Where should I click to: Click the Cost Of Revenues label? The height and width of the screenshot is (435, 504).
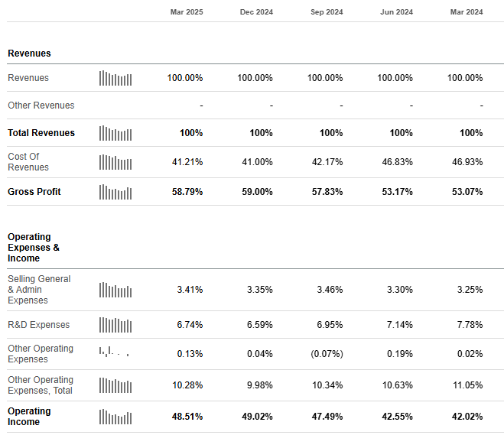tap(28, 162)
